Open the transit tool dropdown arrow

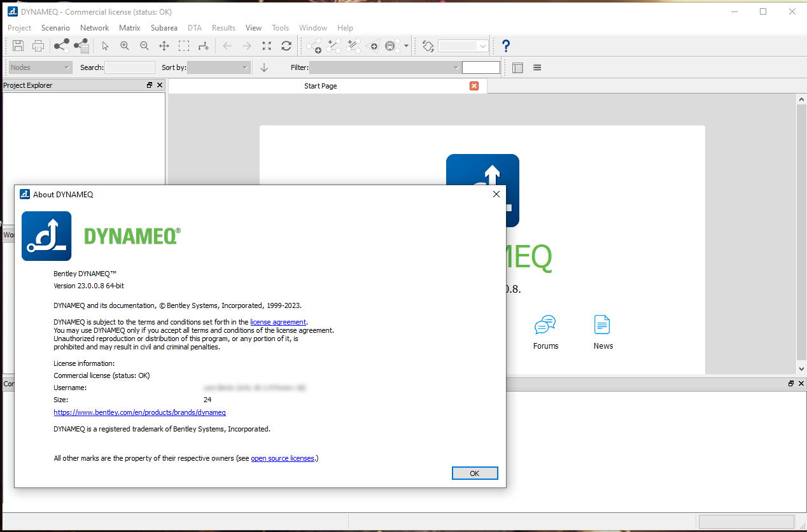point(406,46)
